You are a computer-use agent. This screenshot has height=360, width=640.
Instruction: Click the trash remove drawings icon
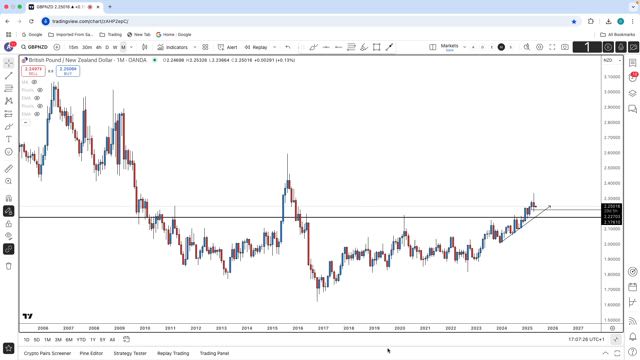tap(9, 266)
